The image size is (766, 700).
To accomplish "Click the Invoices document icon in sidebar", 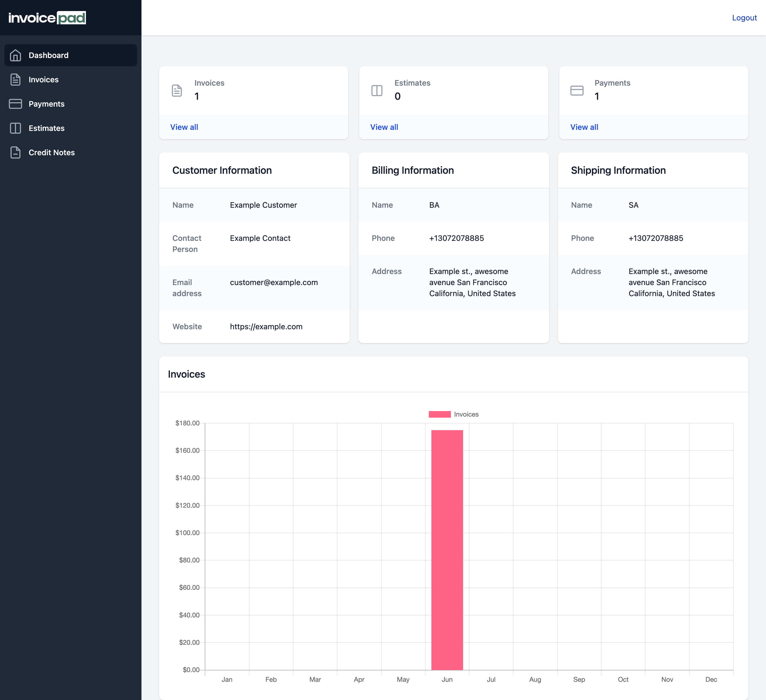I will tap(15, 79).
